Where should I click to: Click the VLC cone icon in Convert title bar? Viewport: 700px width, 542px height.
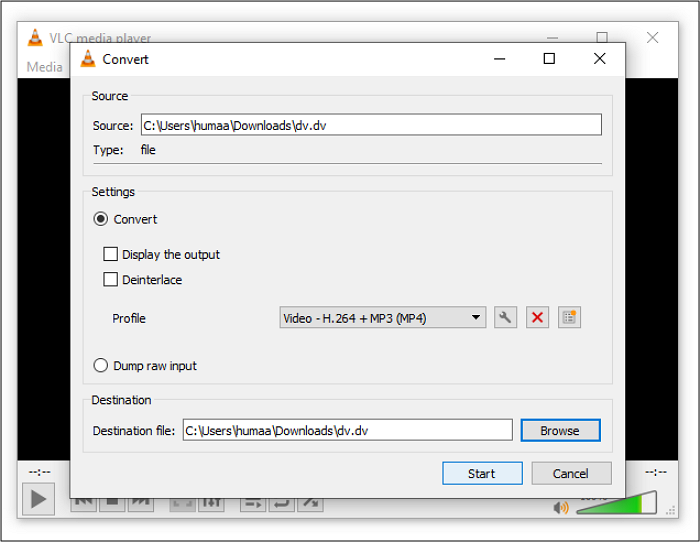(88, 59)
